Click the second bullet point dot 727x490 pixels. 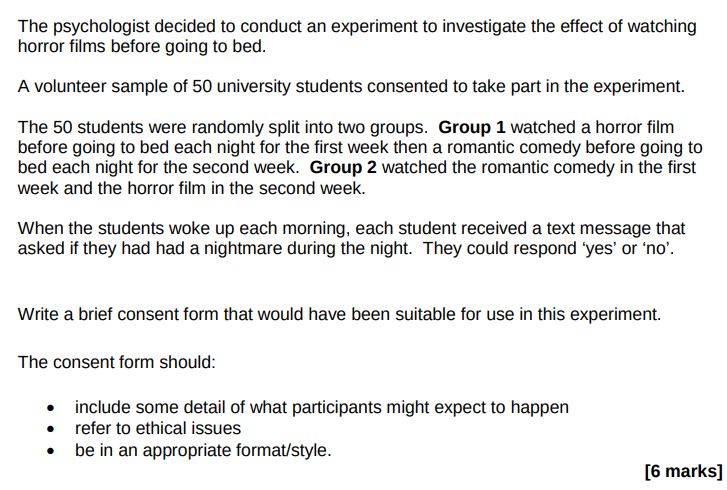pyautogui.click(x=51, y=429)
